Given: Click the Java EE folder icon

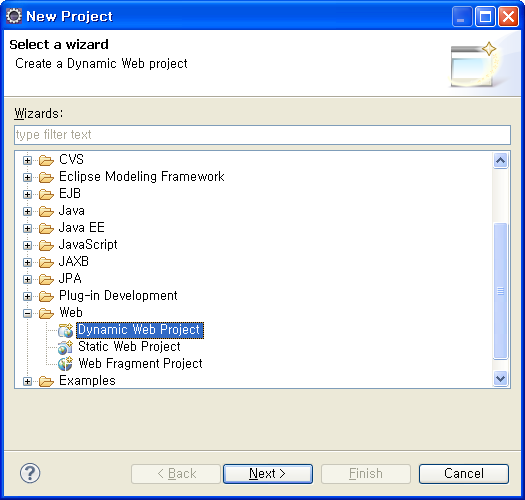Looking at the screenshot, I should point(46,228).
